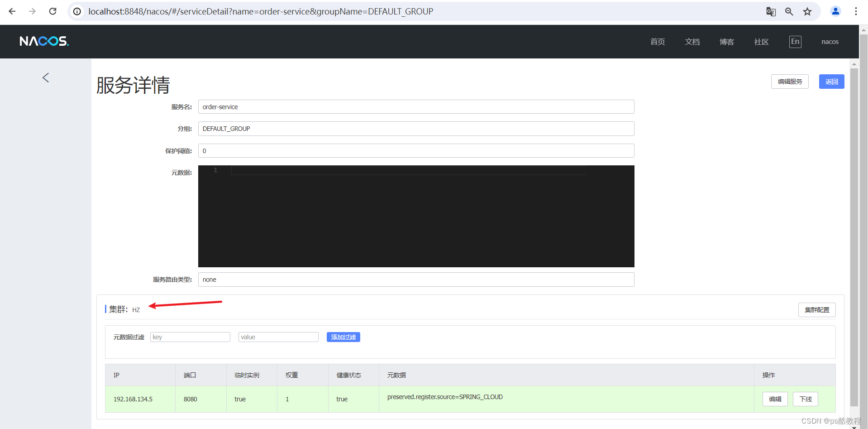Open 社区 in the top navigation
This screenshot has width=868, height=429.
click(761, 42)
